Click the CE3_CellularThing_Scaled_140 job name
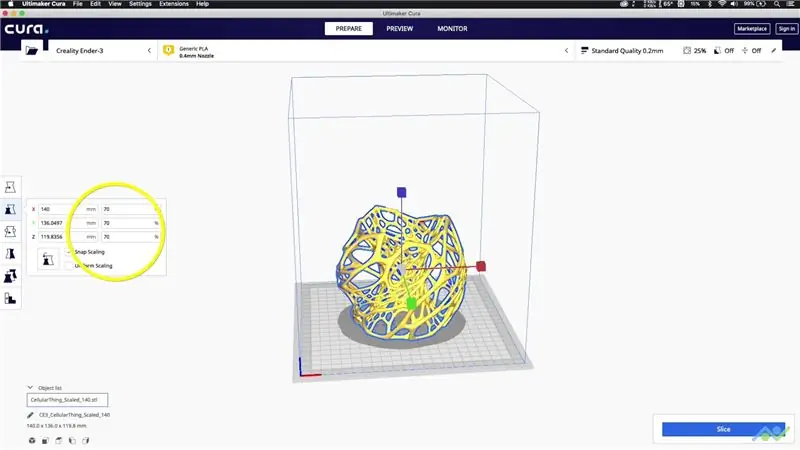 pyautogui.click(x=74, y=415)
